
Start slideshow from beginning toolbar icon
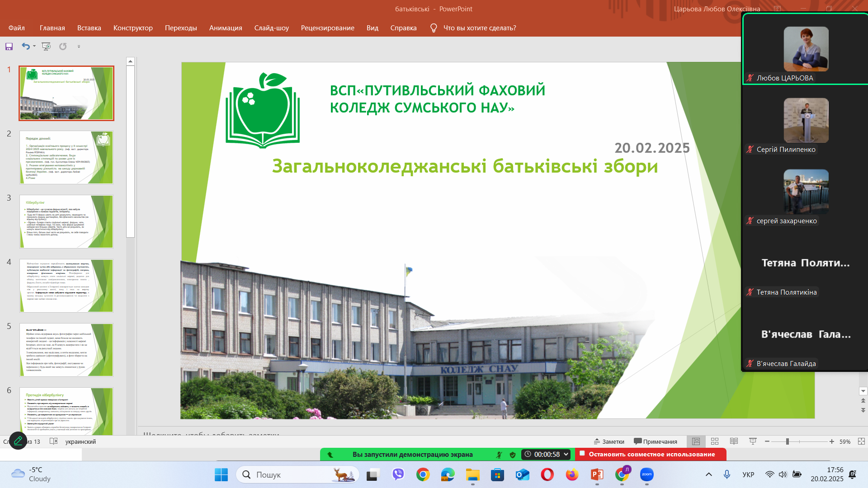click(46, 46)
